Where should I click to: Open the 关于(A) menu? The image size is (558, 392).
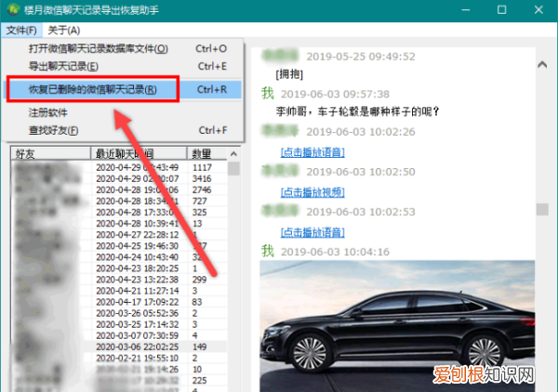[x=63, y=31]
